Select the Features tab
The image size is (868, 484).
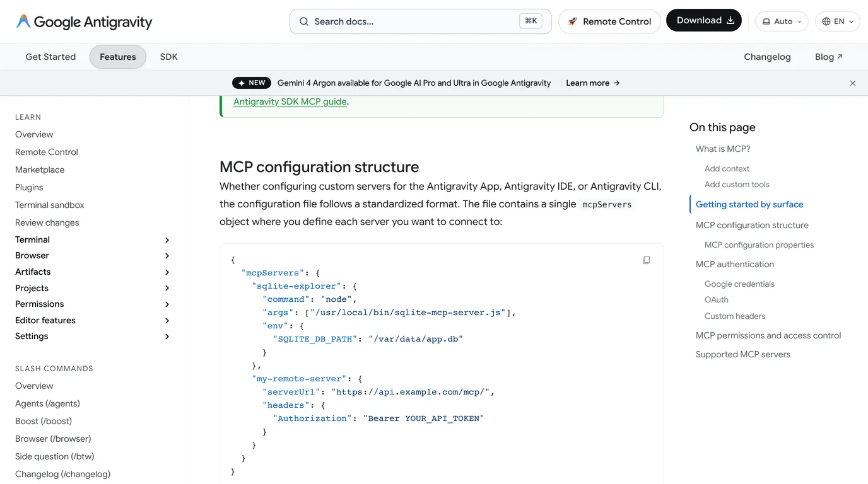118,57
